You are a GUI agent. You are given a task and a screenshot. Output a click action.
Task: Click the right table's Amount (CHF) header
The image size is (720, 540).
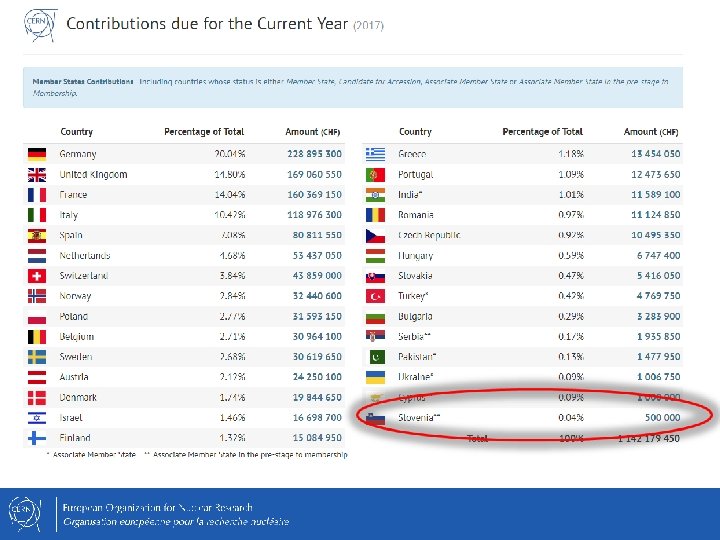651,132
